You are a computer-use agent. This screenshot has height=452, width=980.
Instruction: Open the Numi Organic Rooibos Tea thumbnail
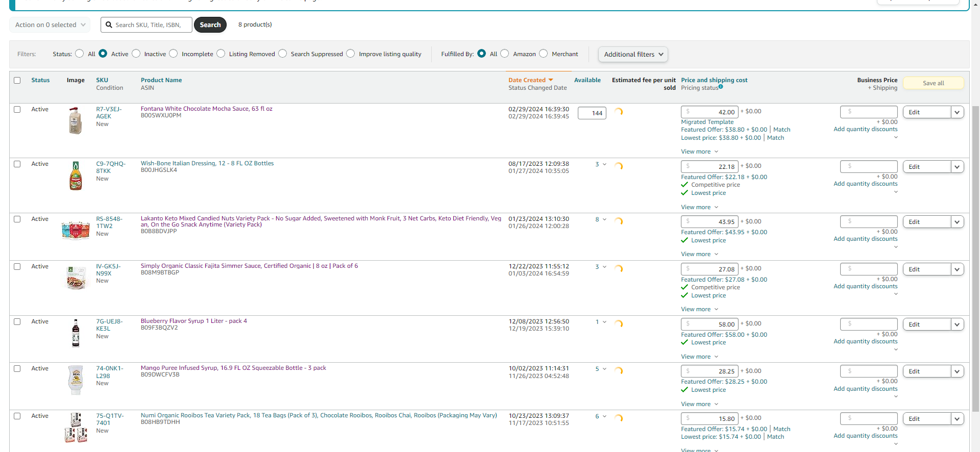(76, 428)
